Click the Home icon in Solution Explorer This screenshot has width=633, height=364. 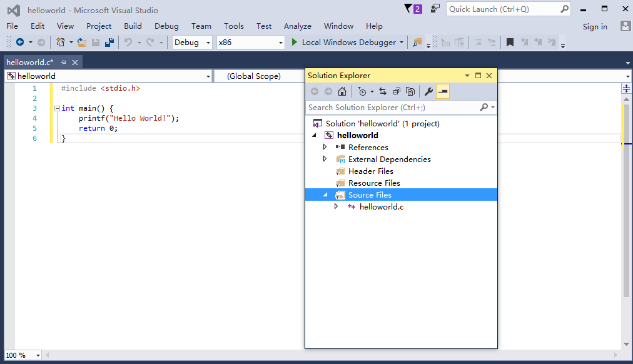click(342, 92)
